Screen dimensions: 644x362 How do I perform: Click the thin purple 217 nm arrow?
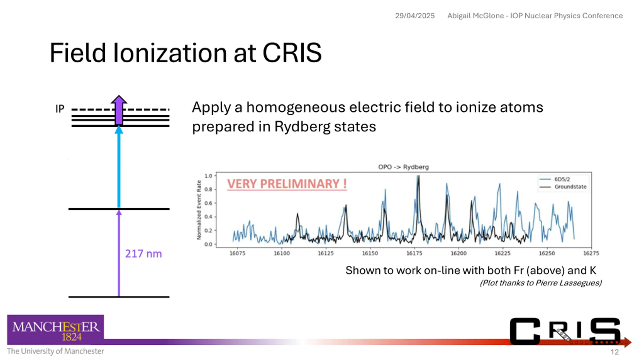(119, 253)
